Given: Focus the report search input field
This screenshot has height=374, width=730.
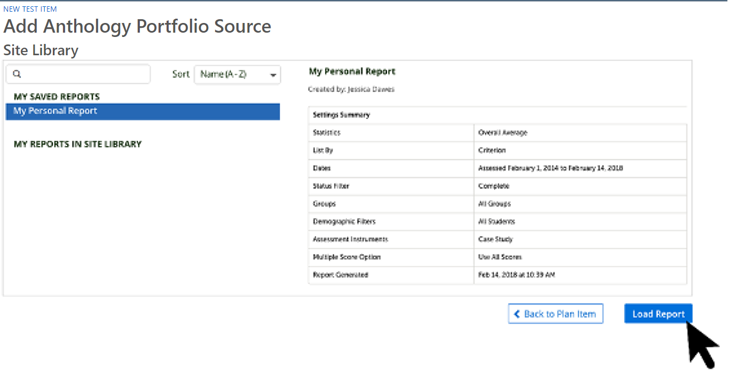Looking at the screenshot, I should [x=78, y=74].
